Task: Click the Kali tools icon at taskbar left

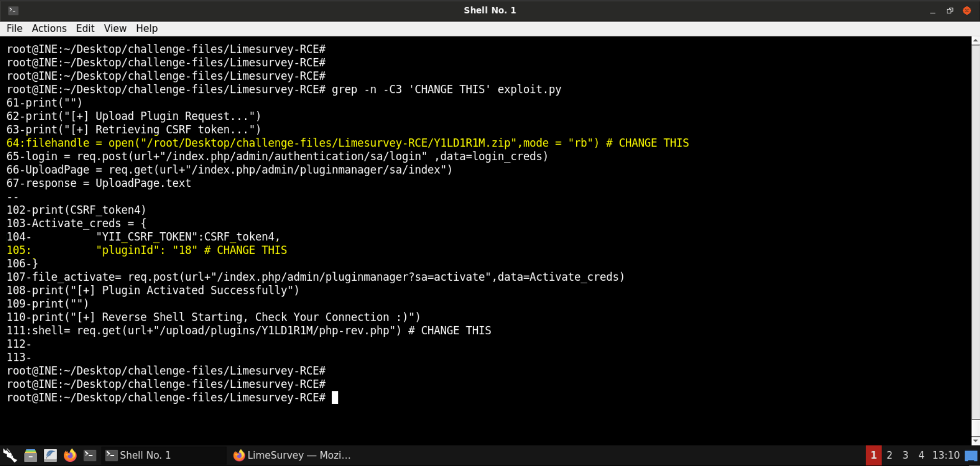Action: pyautogui.click(x=9, y=455)
